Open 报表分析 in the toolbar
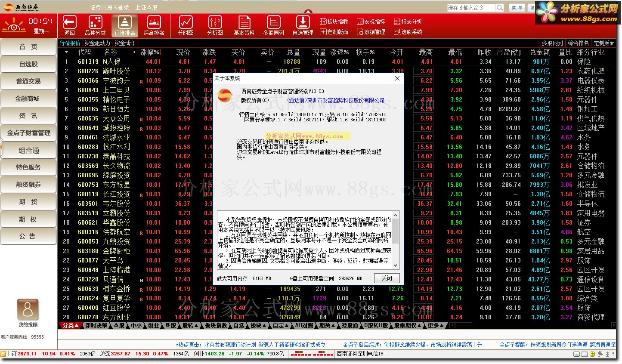This screenshot has height=364, width=622. tap(408, 22)
